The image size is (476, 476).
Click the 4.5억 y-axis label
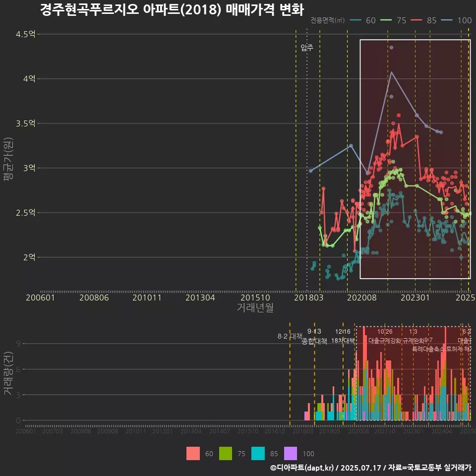[25, 34]
